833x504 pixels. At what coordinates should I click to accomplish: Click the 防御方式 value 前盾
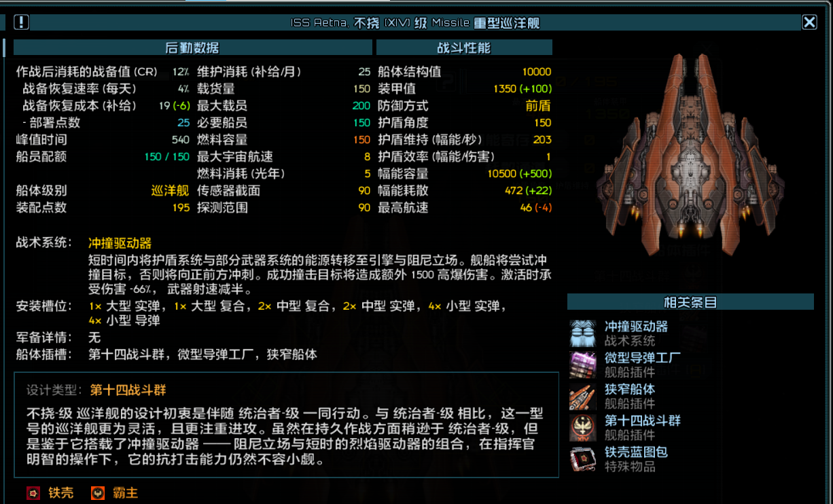point(538,106)
